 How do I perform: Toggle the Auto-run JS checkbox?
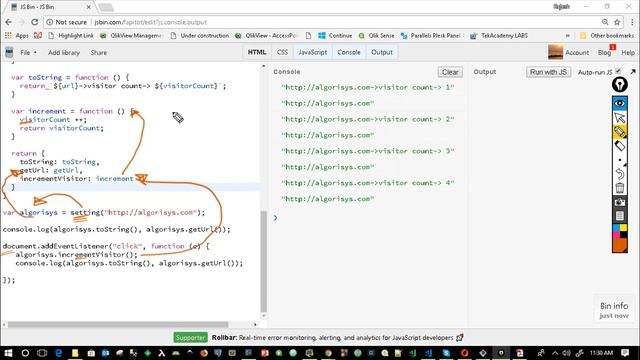618,71
